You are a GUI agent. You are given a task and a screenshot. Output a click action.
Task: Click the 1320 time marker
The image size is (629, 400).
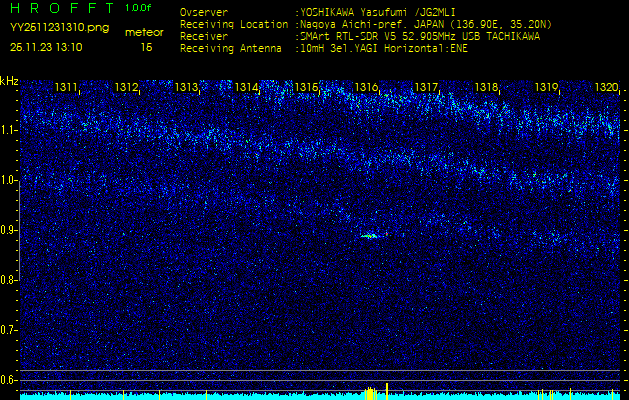point(606,88)
